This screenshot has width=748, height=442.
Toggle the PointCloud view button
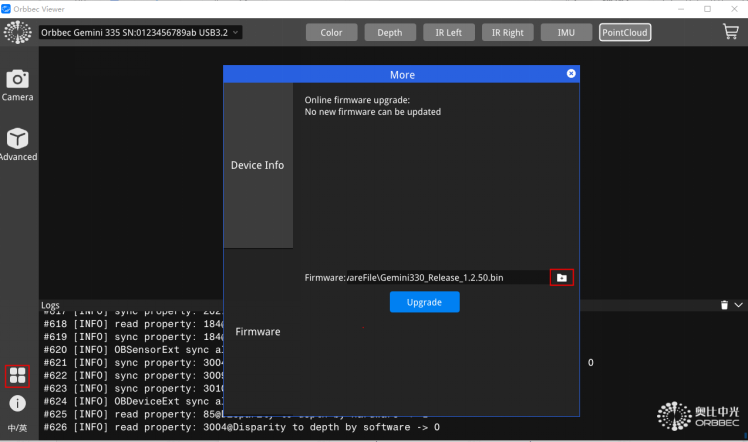coord(625,32)
